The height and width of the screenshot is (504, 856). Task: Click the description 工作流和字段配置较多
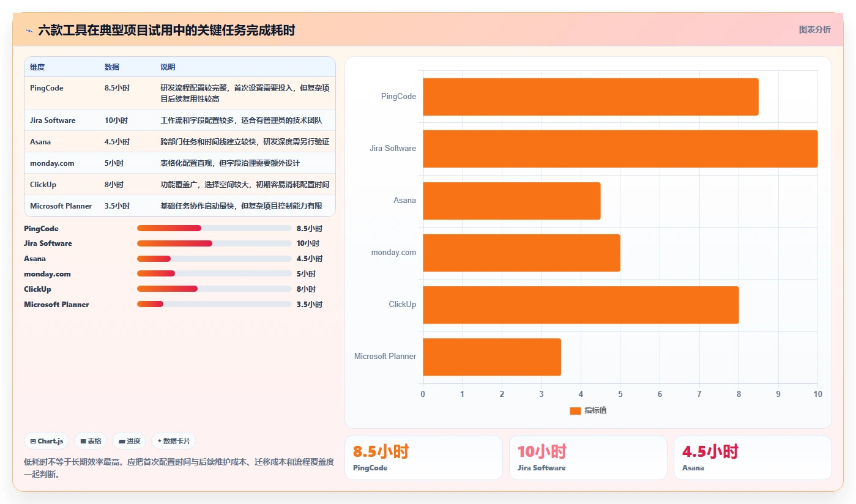tap(245, 120)
